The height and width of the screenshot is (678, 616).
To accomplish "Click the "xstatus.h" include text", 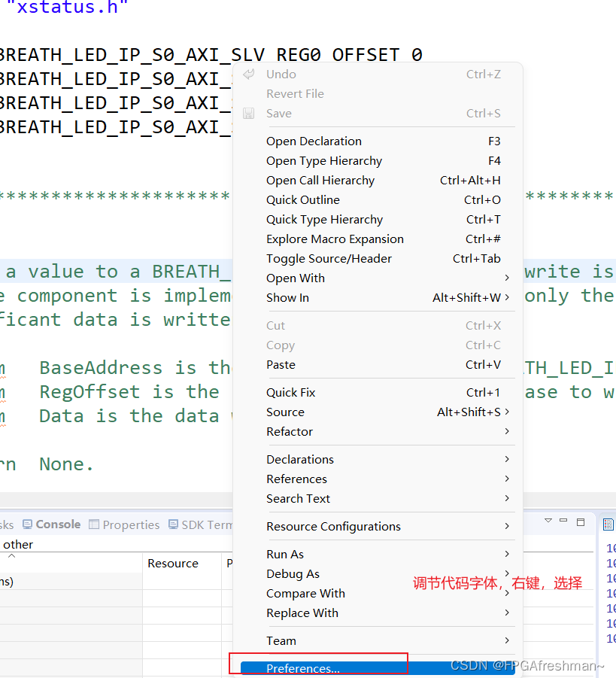I will tap(67, 8).
